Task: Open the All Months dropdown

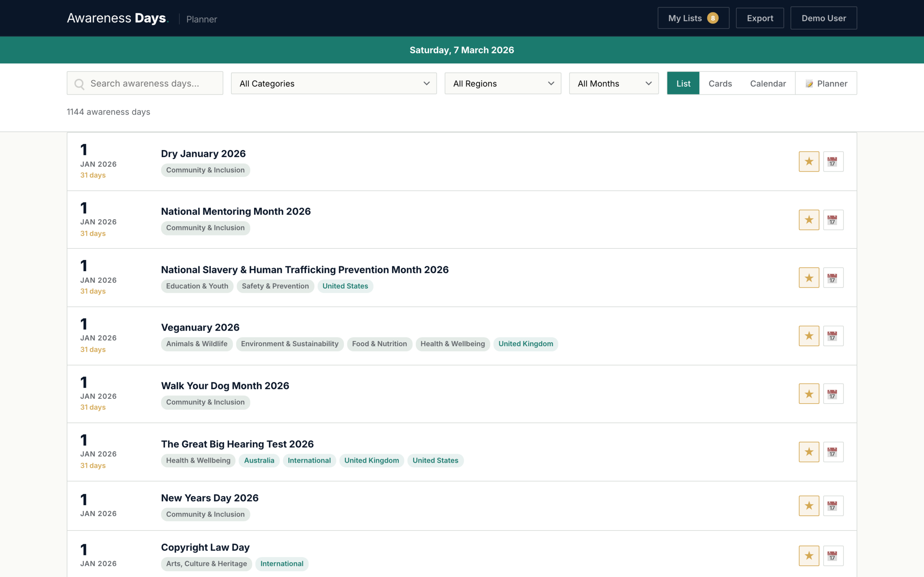Action: tap(613, 84)
